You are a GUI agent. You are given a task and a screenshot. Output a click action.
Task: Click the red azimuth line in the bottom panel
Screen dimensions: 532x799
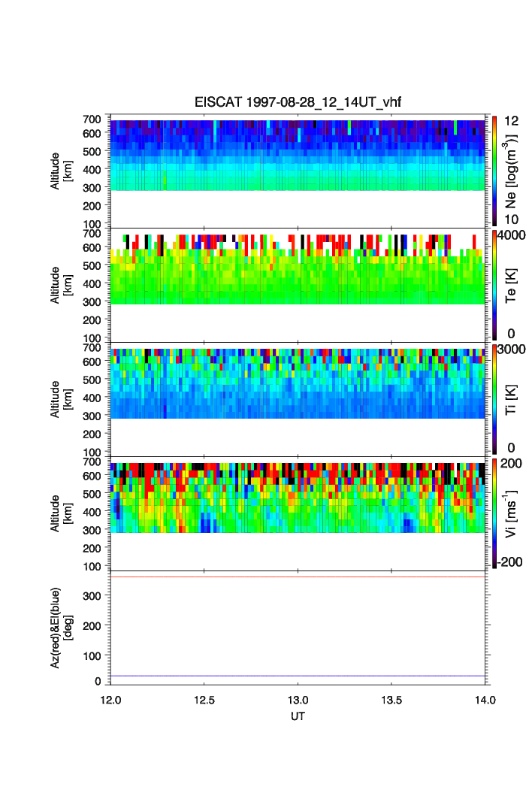(x=298, y=577)
